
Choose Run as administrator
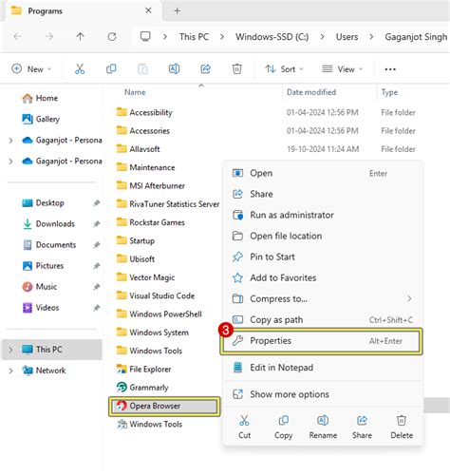pyautogui.click(x=323, y=215)
